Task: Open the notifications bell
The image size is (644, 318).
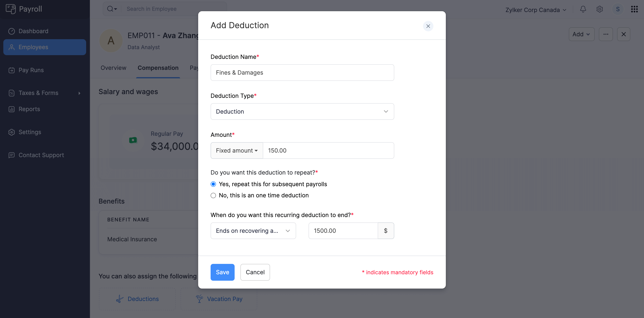Action: point(583,9)
